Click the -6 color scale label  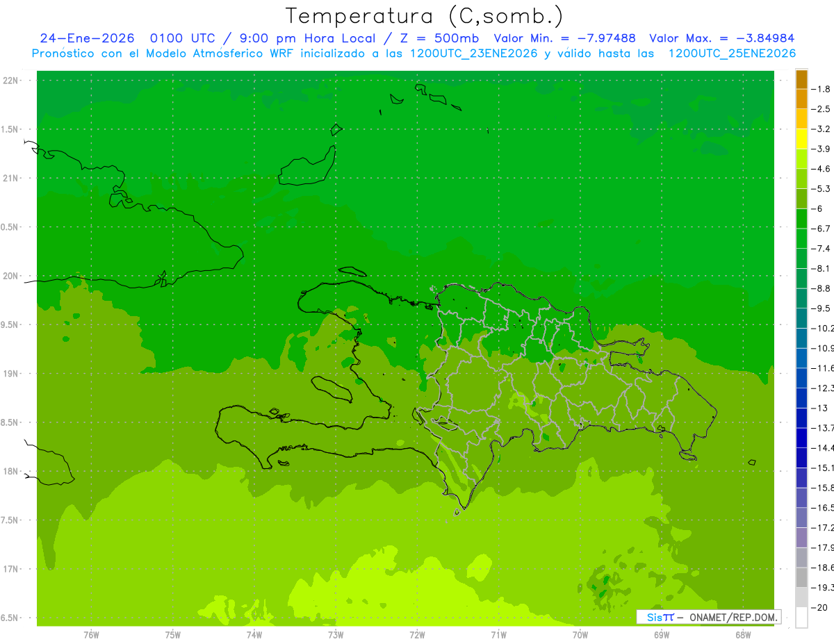[819, 208]
